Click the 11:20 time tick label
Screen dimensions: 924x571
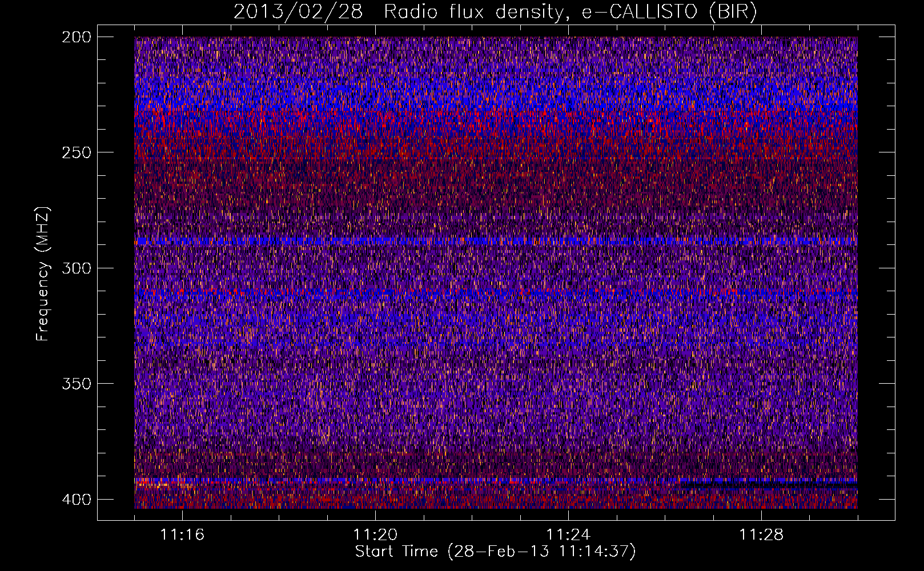click(375, 535)
